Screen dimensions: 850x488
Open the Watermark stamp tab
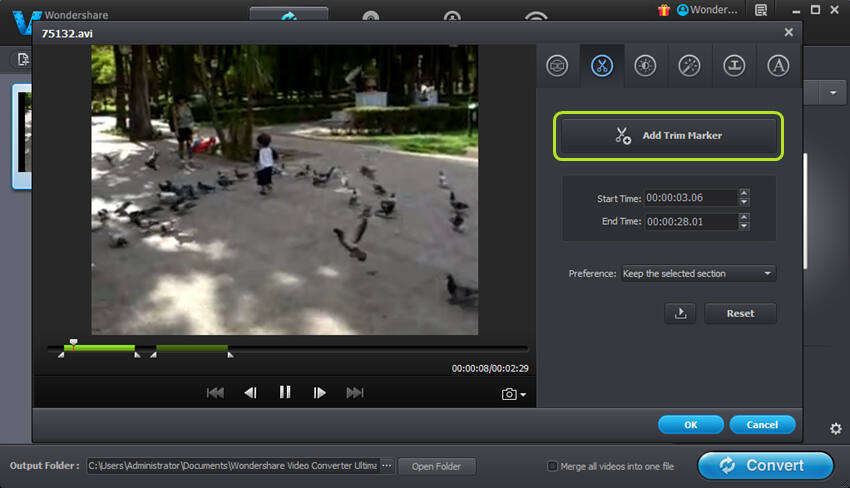733,66
